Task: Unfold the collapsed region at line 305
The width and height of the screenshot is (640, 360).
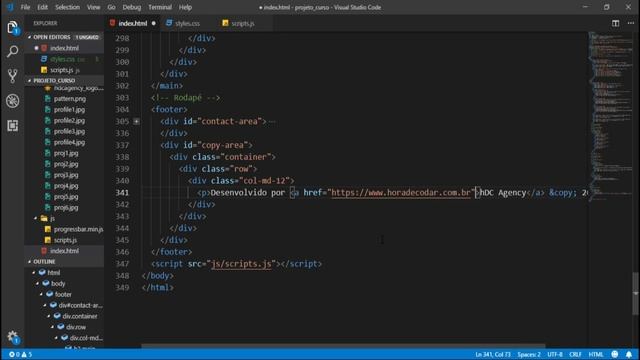Action: pos(136,121)
